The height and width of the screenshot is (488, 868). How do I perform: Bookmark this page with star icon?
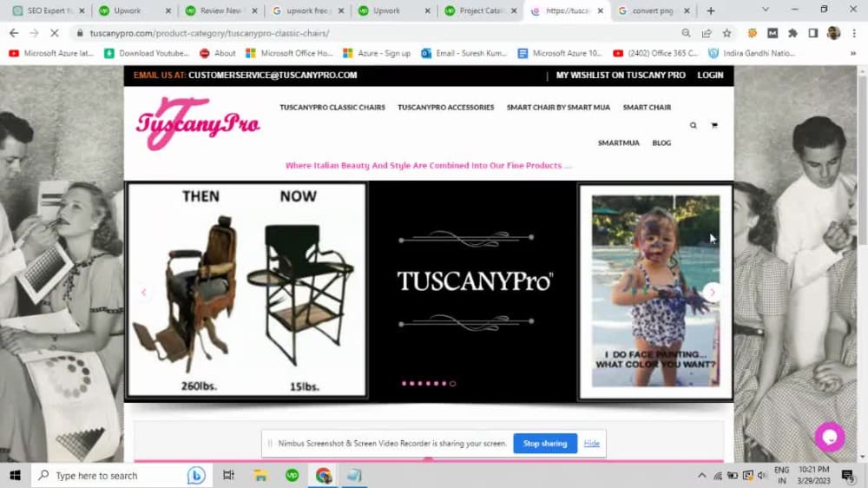(x=727, y=33)
